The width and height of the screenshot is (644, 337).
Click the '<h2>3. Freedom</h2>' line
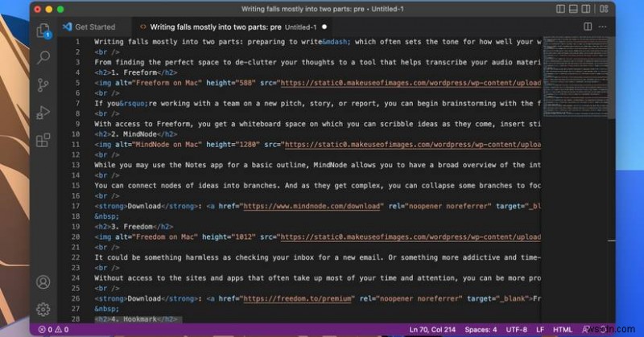pos(134,227)
